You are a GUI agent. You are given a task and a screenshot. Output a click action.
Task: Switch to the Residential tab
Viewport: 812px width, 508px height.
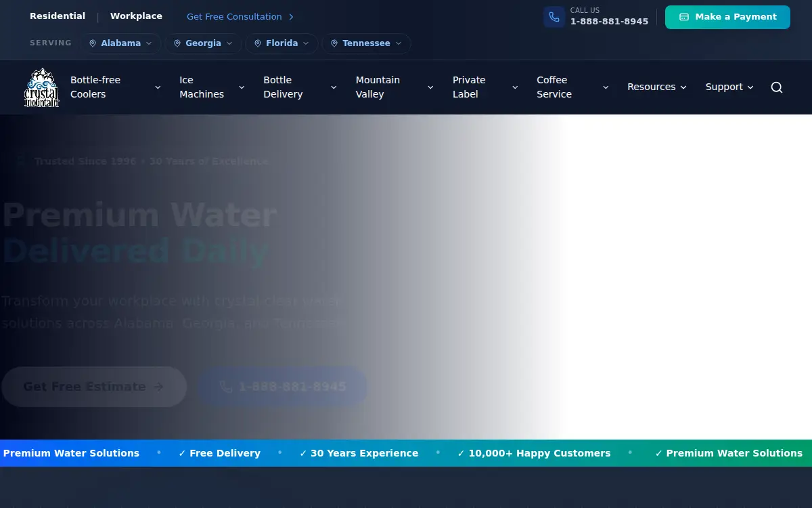coord(58,16)
